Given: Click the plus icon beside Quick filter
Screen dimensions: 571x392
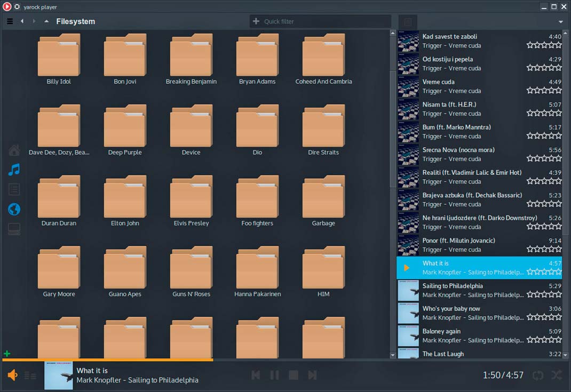Looking at the screenshot, I should pos(256,21).
